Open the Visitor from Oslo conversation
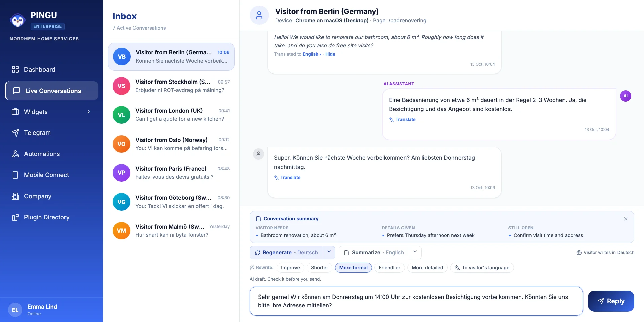Viewport: 644px width, 322px height. tap(171, 144)
